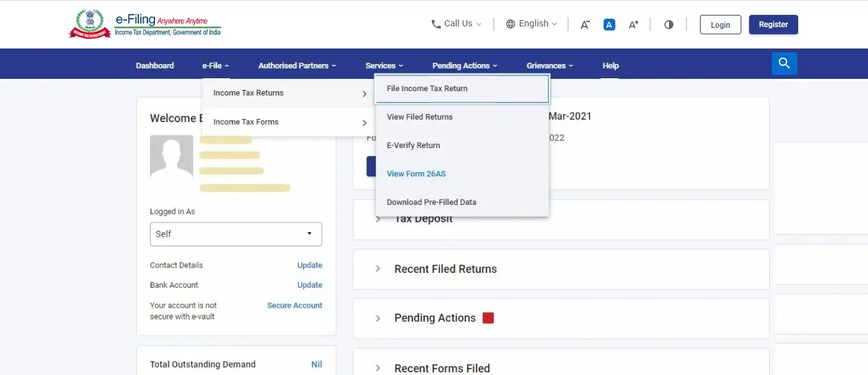This screenshot has width=868, height=375.
Task: Click the Secure Account link
Action: pyautogui.click(x=294, y=305)
